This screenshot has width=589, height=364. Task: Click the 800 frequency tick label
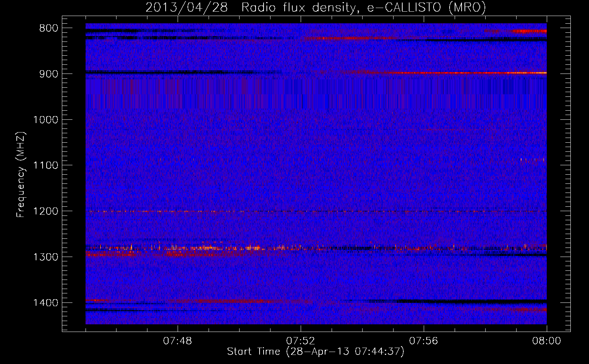tap(48, 28)
